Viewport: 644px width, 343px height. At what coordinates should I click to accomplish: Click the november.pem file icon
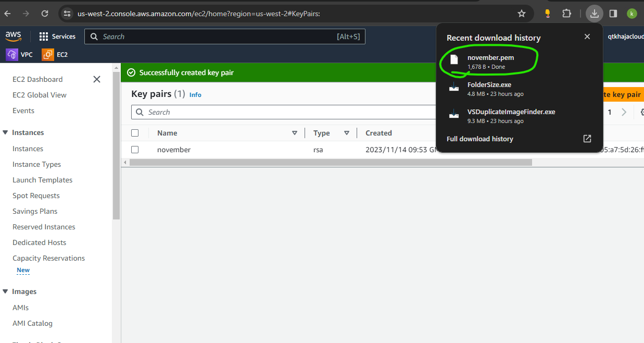coord(454,60)
